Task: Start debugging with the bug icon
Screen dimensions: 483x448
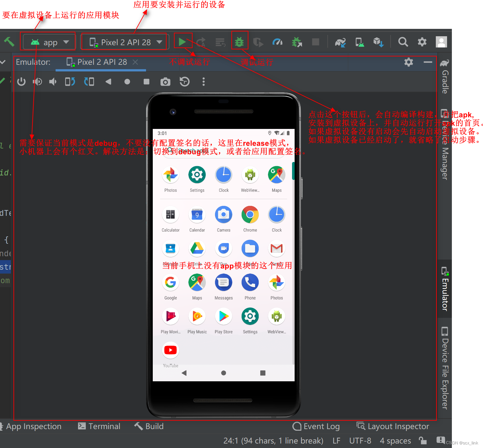Action: pyautogui.click(x=239, y=42)
